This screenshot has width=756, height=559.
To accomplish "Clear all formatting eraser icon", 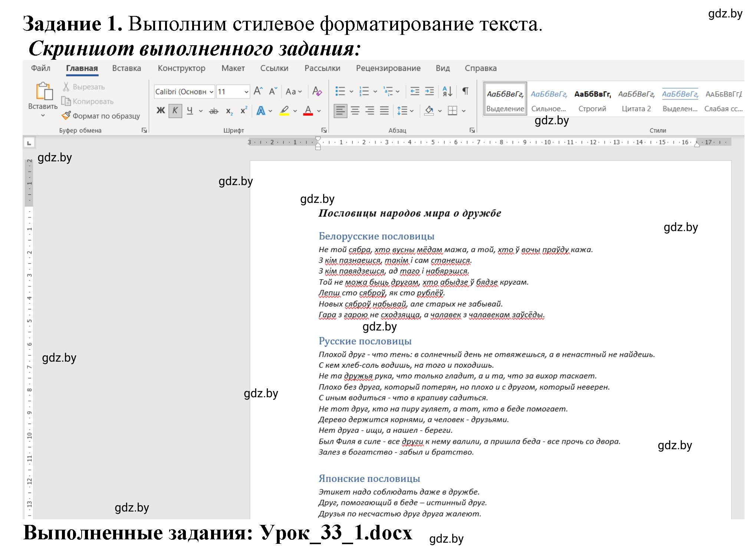I will (x=317, y=91).
